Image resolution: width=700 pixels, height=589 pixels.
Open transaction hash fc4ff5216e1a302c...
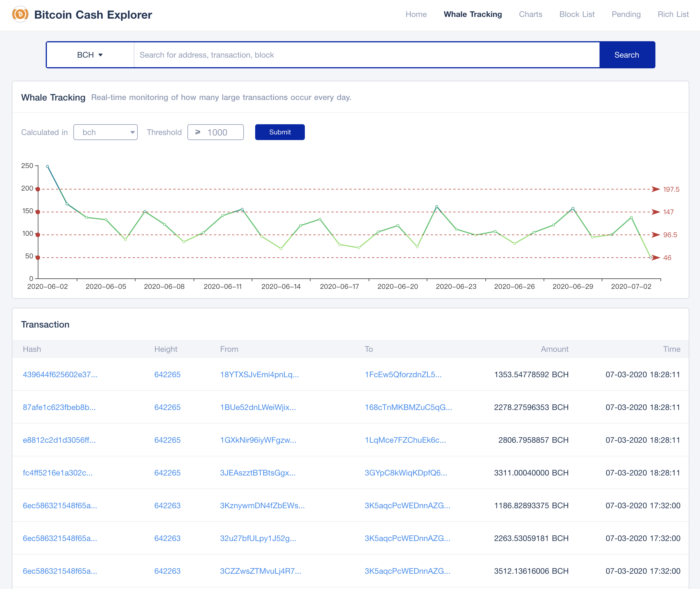point(58,473)
